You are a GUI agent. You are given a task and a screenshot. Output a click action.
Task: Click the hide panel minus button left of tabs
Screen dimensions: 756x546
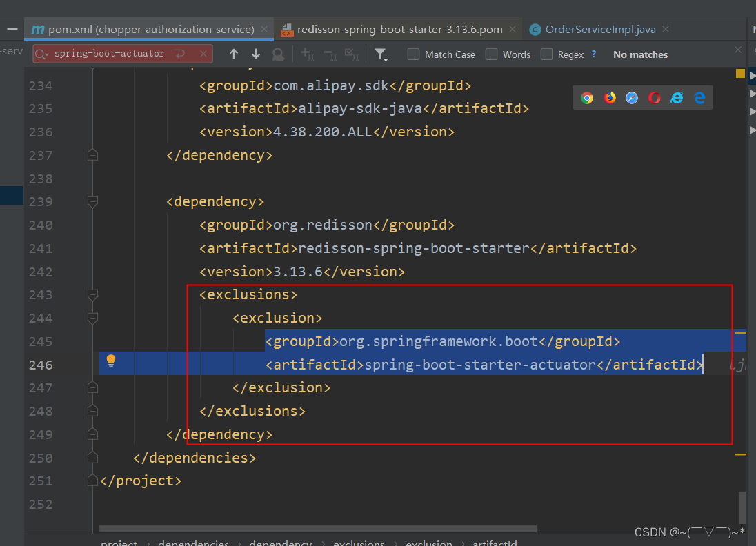(x=12, y=30)
